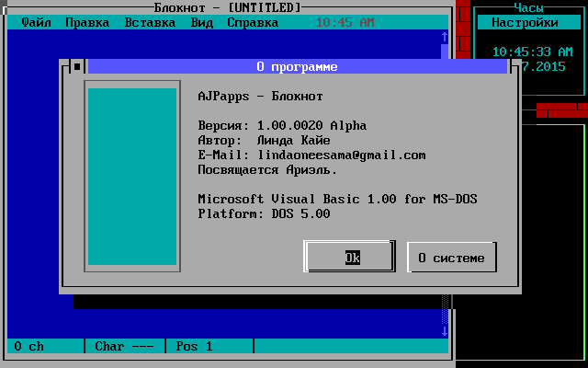Click the 10:45 AM menu bar clock
588x368 pixels.
[x=345, y=22]
